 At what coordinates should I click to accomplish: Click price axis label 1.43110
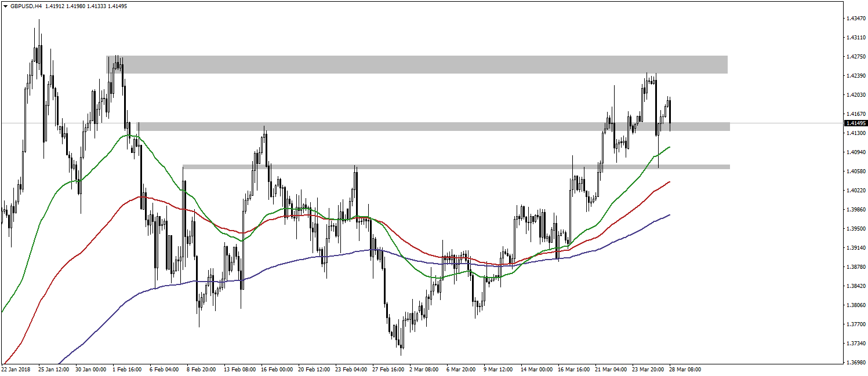click(855, 37)
